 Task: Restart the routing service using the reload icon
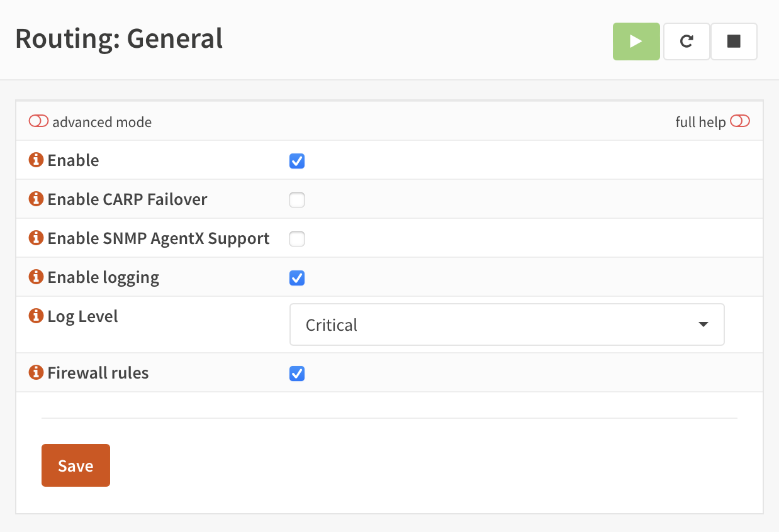point(687,42)
